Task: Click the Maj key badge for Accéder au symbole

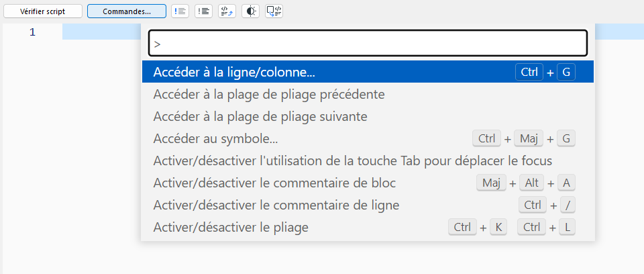Action: tap(529, 139)
